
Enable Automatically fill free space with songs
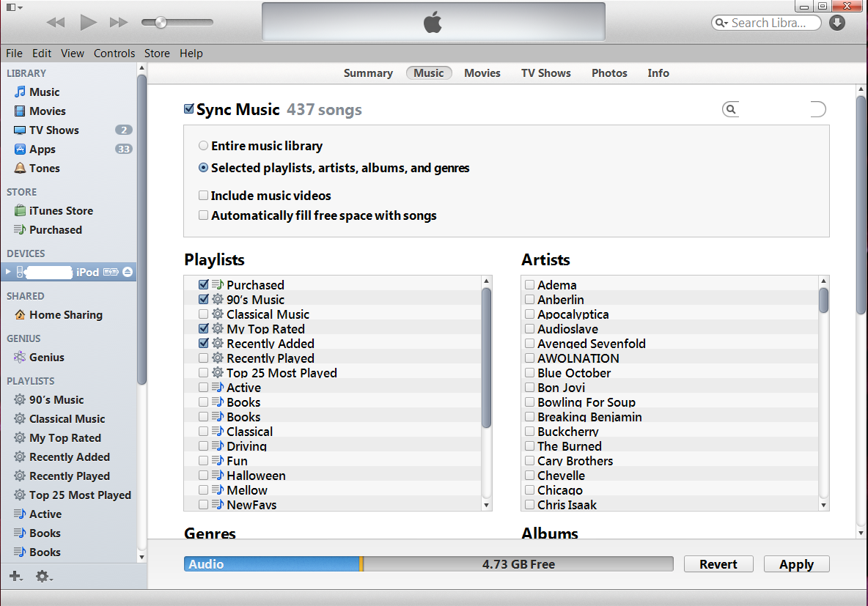tap(204, 215)
